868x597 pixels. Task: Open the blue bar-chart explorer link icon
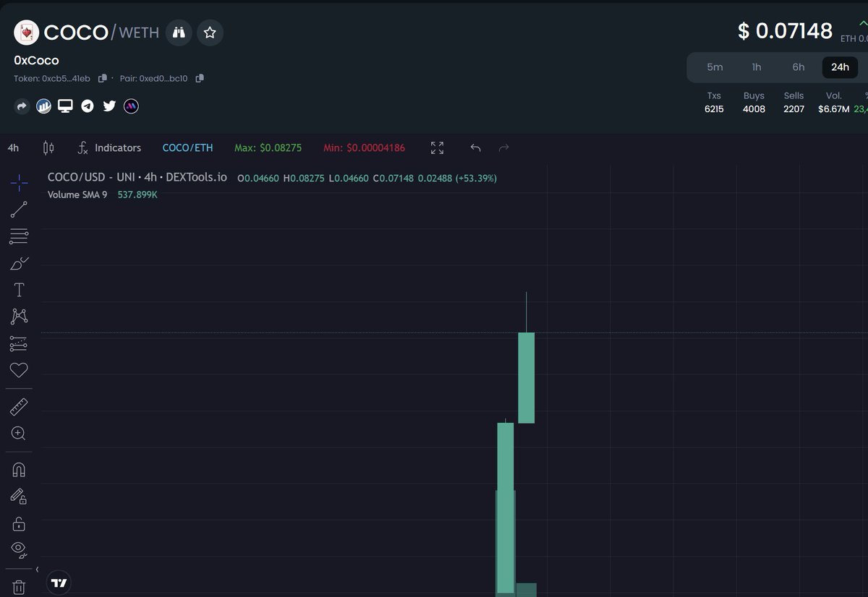(x=43, y=106)
